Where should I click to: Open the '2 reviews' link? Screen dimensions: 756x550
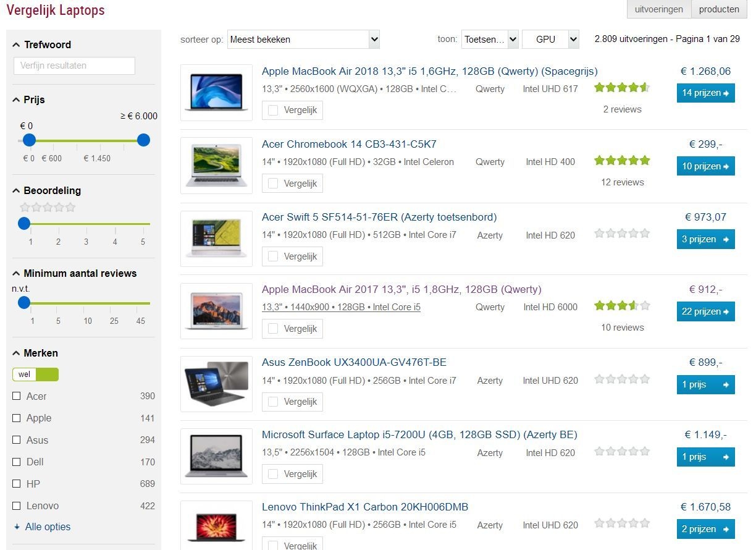point(623,109)
